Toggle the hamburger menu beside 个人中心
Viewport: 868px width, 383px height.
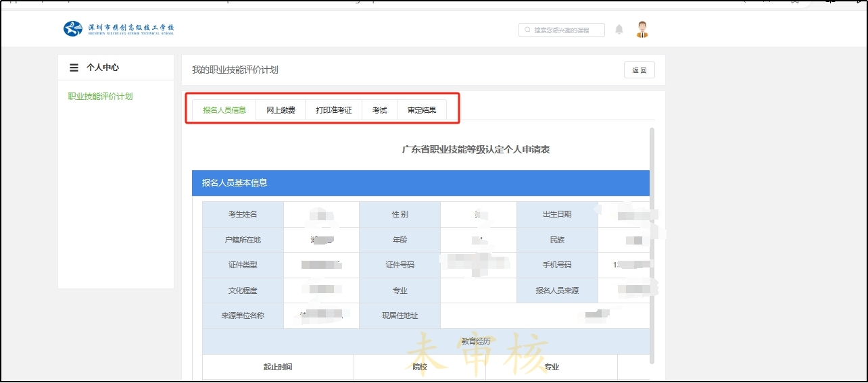(74, 68)
